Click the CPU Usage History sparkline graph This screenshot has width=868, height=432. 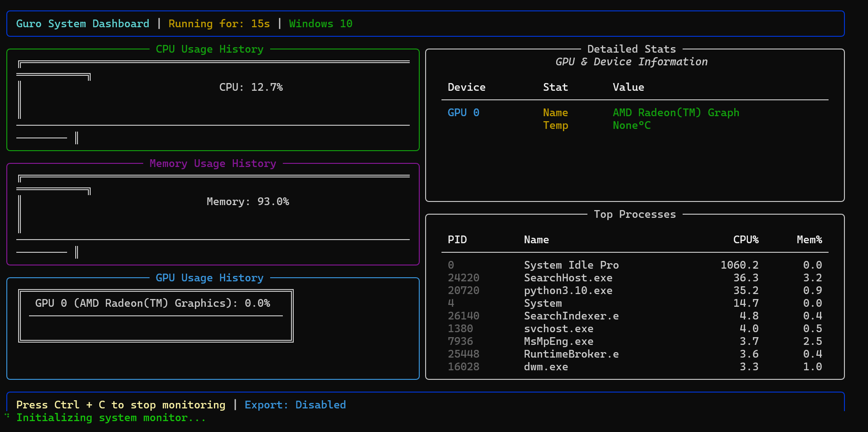click(213, 100)
